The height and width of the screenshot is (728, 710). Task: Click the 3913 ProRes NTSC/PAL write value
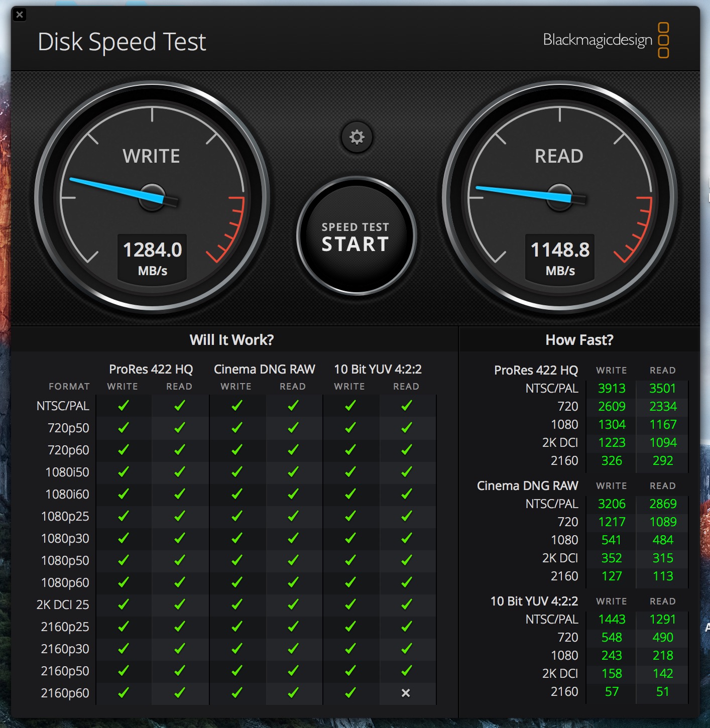(612, 388)
